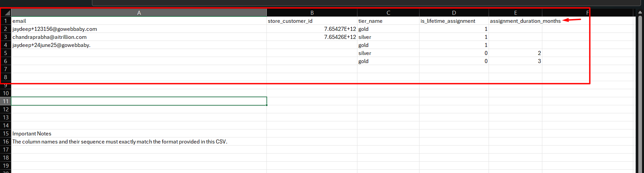Select column D header
644x173 pixels.
[454, 13]
